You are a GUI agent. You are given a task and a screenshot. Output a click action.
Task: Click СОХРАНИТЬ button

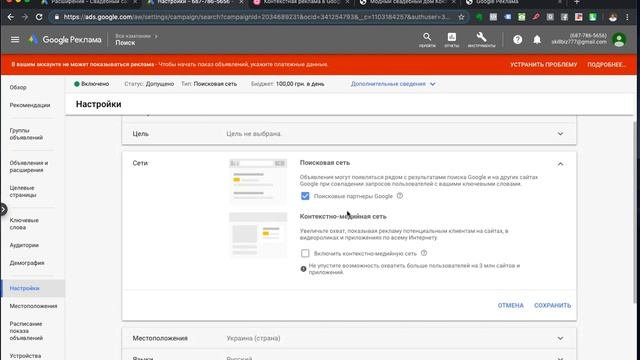(x=553, y=305)
